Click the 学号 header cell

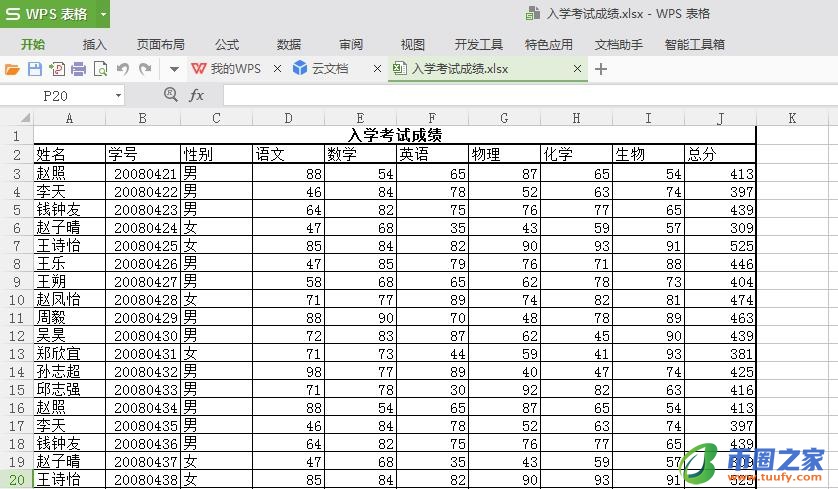tap(143, 154)
